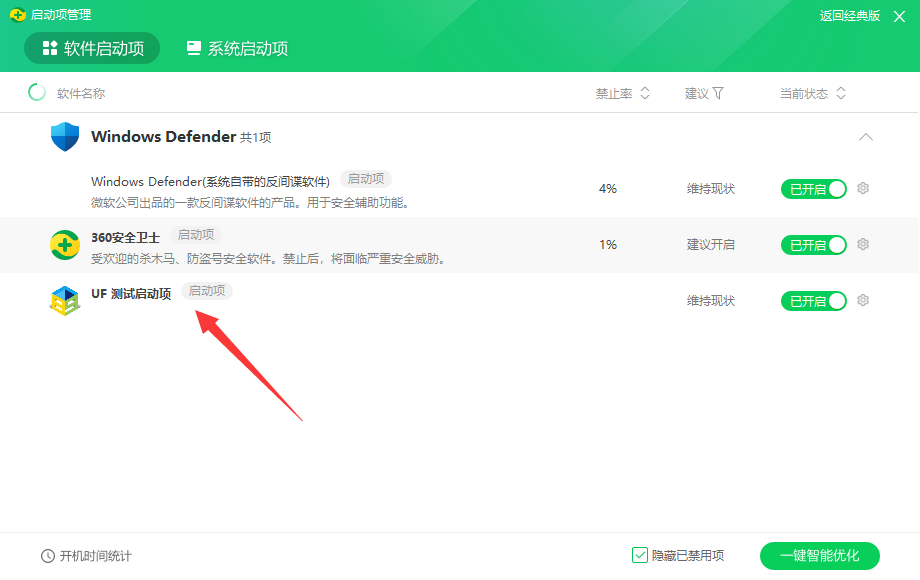Click the UF 测试启动项 icon
The width and height of the screenshot is (920, 580).
pos(65,300)
